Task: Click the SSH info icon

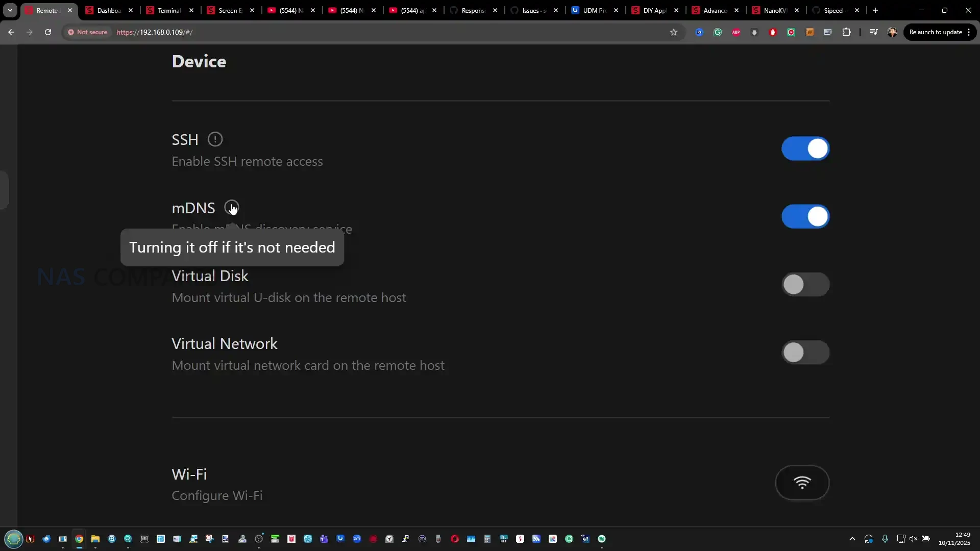Action: [215, 139]
